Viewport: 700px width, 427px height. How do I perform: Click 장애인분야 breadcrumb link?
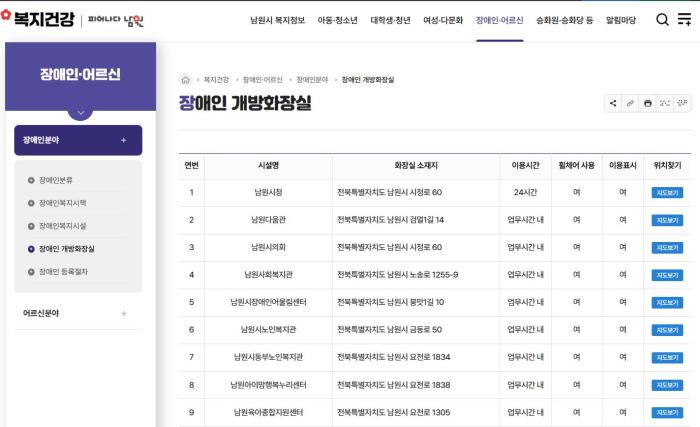click(x=312, y=80)
